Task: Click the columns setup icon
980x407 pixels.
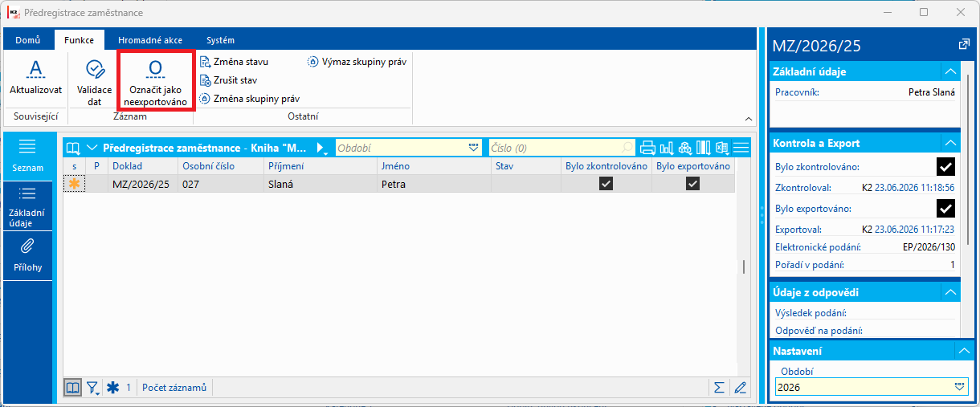Action: point(704,148)
